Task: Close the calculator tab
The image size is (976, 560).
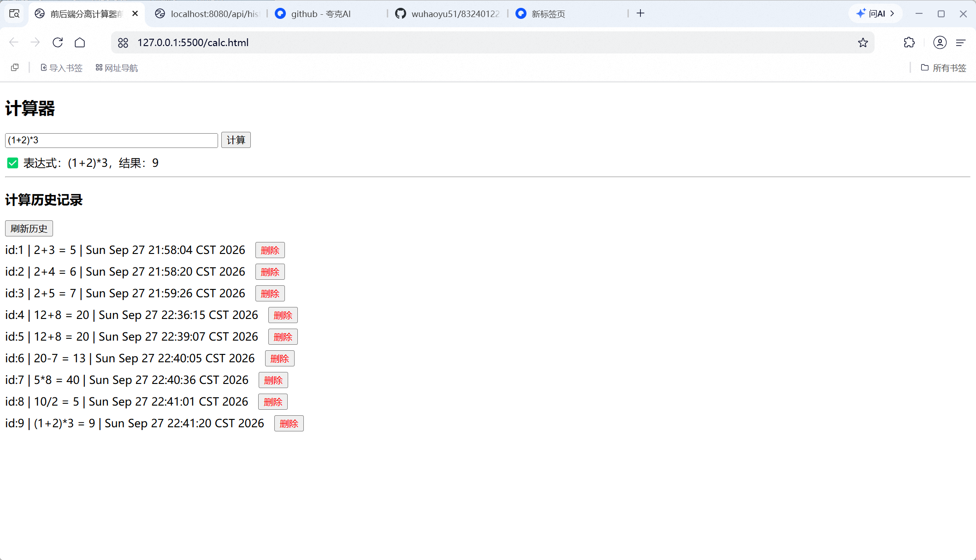Action: pyautogui.click(x=135, y=13)
